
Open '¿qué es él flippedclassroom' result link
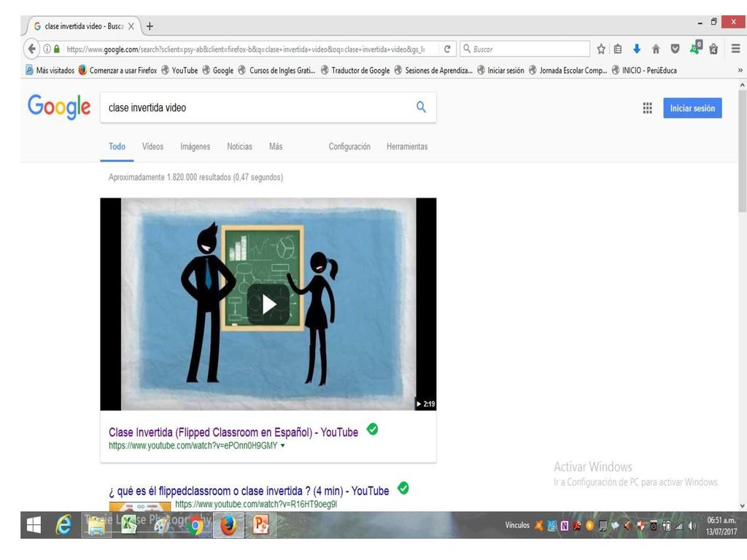pos(249,491)
